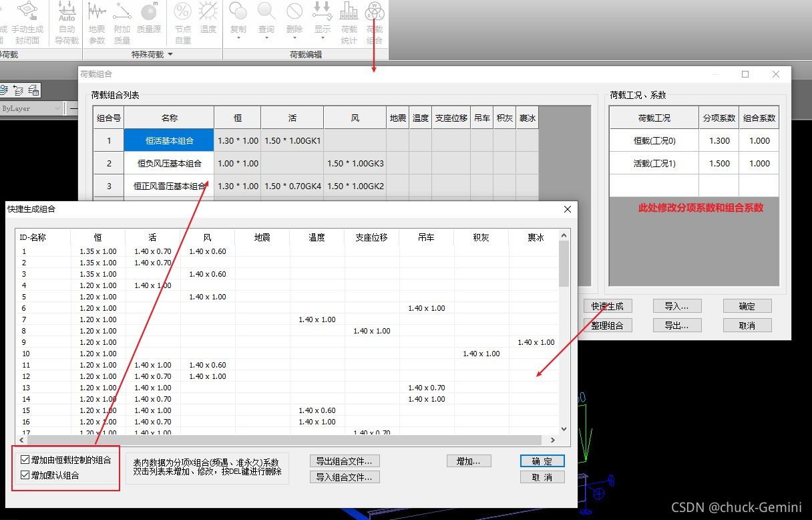Click the 快速生成 button
The height and width of the screenshot is (520, 812).
point(608,305)
